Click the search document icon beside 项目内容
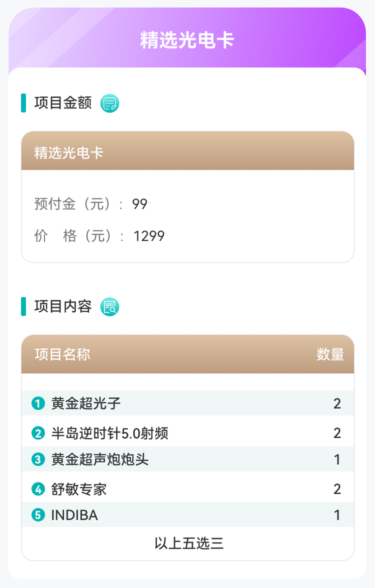Viewport: 375px width, 588px height. [x=110, y=306]
